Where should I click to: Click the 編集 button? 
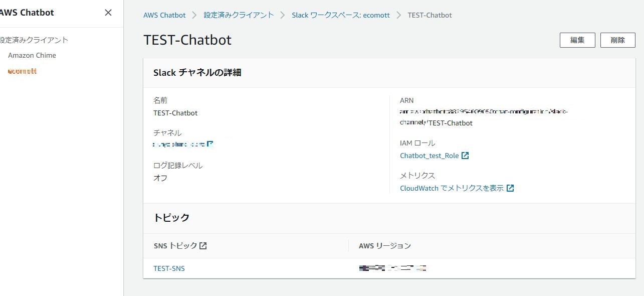pos(577,40)
